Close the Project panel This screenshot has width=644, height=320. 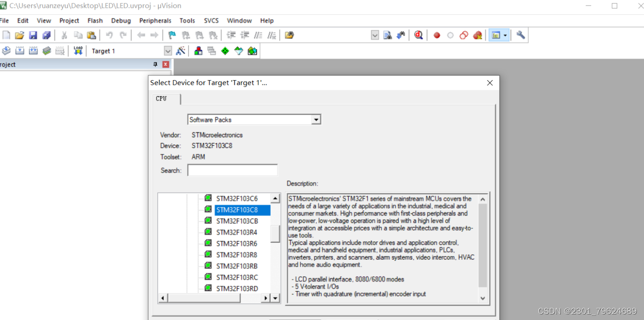point(166,64)
